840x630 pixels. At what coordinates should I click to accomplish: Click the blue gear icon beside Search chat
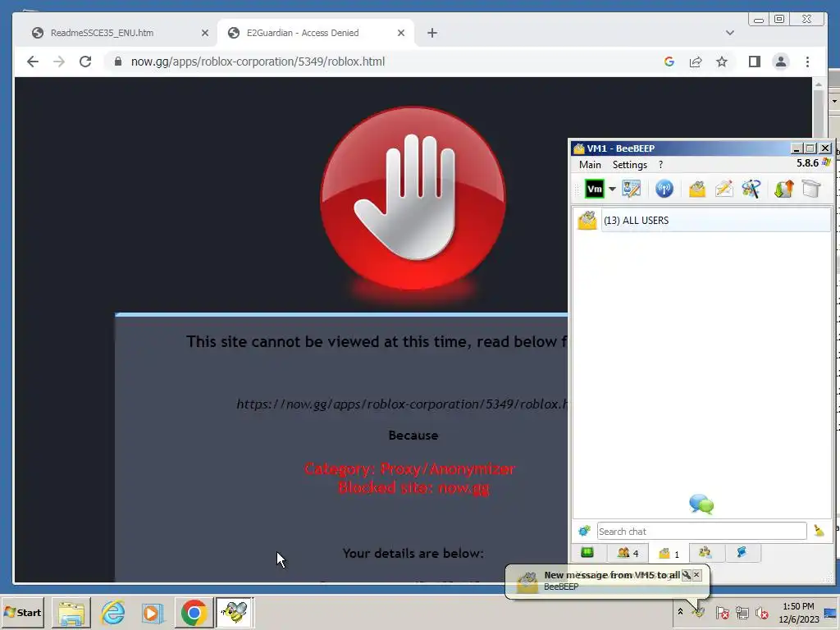click(x=584, y=531)
